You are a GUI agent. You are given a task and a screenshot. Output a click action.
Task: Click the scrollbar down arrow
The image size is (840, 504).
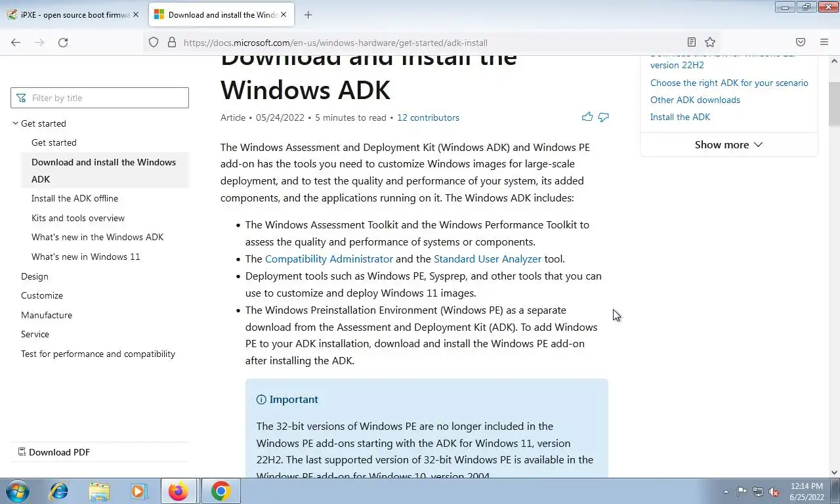tap(834, 472)
